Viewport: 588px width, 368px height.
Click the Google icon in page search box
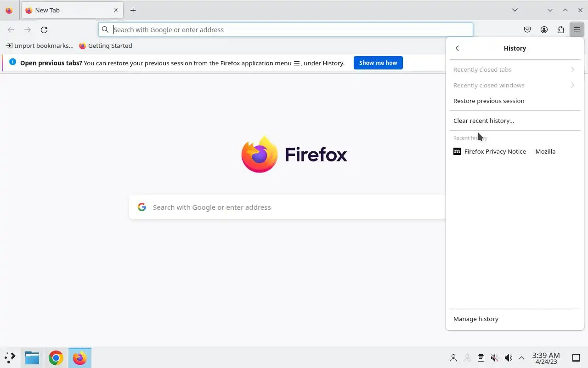click(142, 207)
